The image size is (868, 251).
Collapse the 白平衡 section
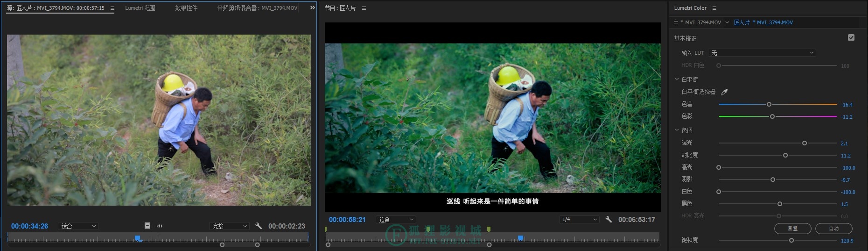[x=677, y=79]
